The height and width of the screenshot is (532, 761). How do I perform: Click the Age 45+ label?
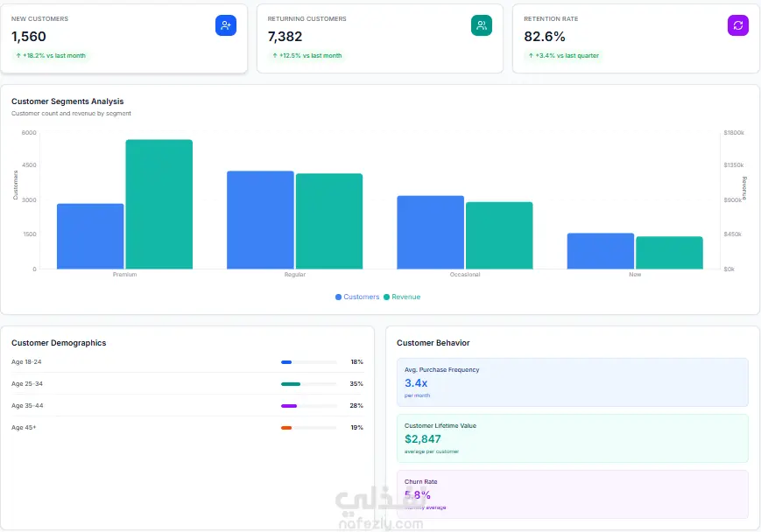24,427
